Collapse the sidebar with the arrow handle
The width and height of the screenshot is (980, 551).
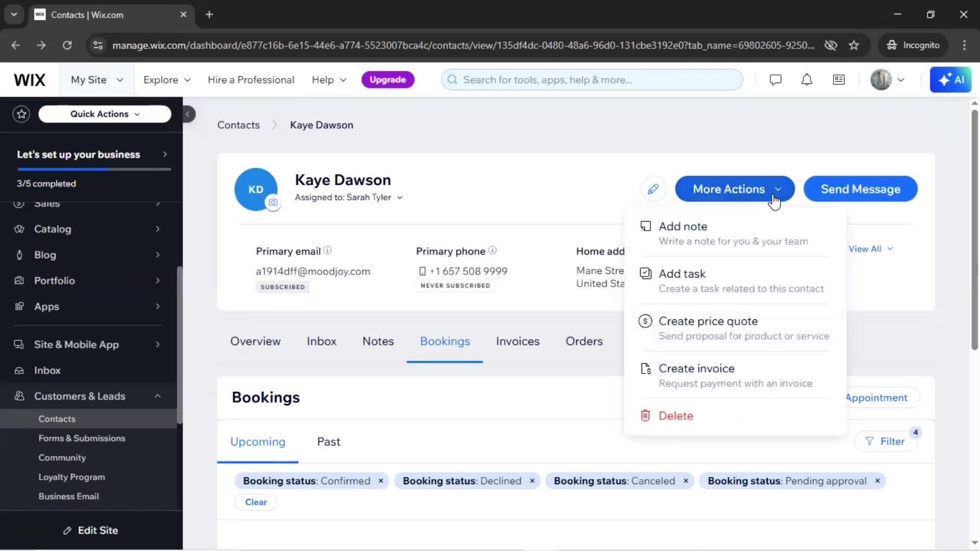(188, 114)
